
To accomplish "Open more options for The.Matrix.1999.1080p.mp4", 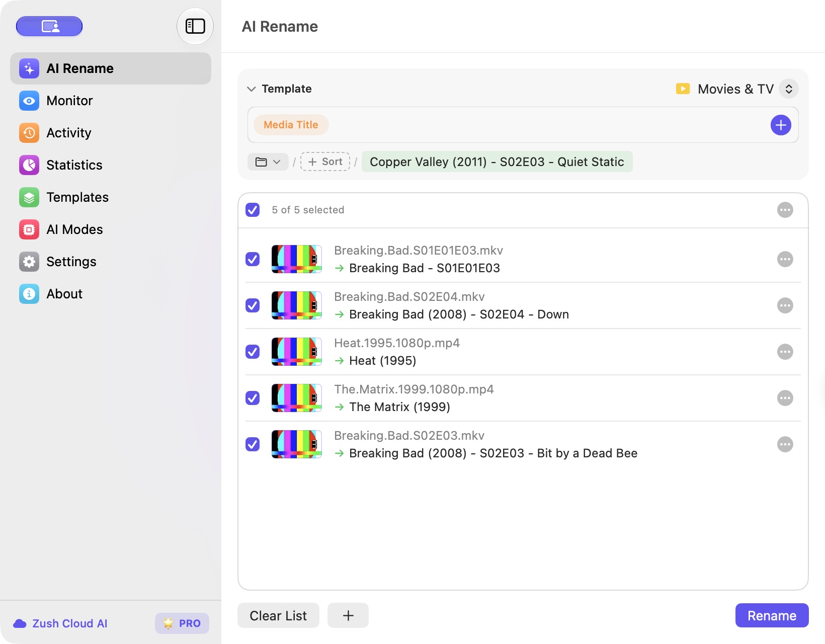I will pyautogui.click(x=785, y=398).
